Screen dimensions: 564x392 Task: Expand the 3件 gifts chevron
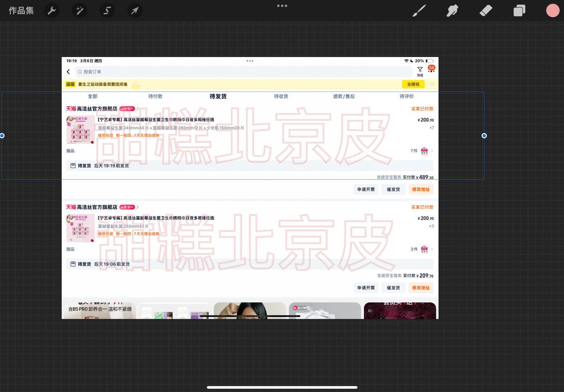pyautogui.click(x=432, y=249)
